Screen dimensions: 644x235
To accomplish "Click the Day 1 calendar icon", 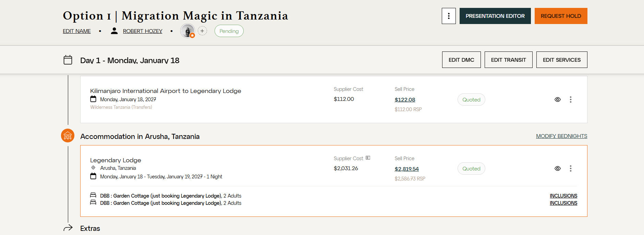I will [68, 60].
